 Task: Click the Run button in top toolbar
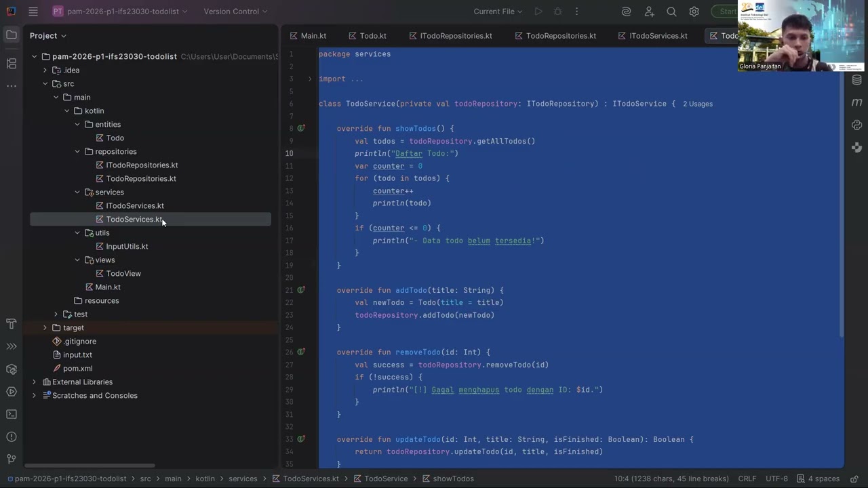538,12
